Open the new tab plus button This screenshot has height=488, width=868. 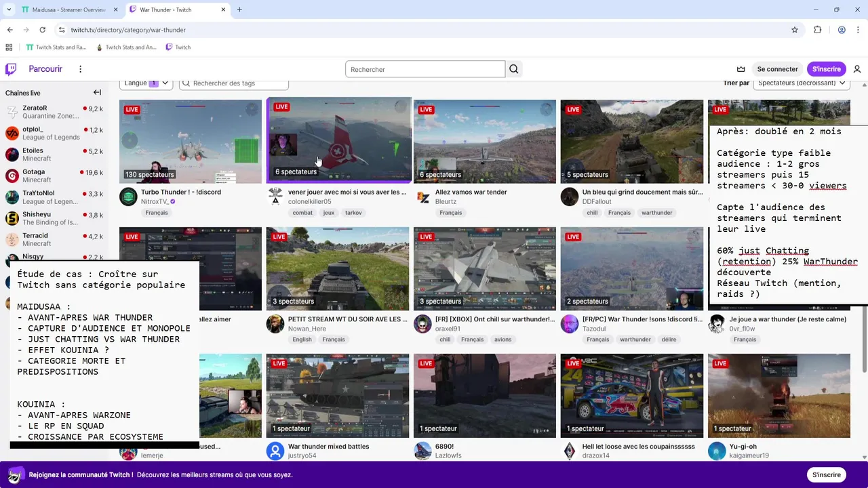(x=239, y=9)
